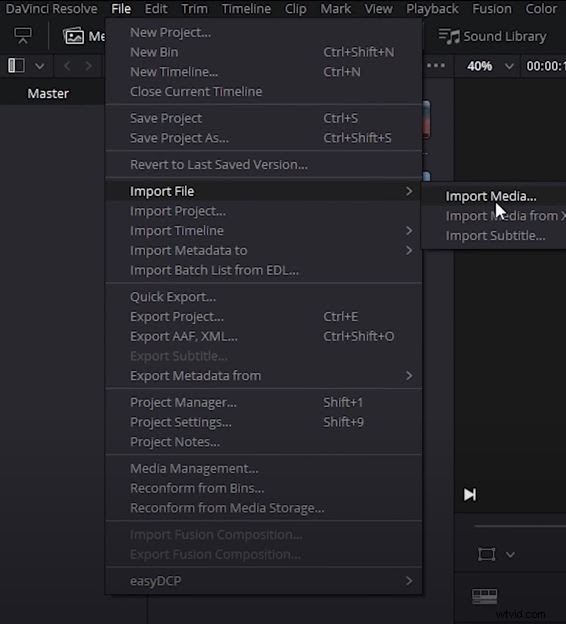
Task: Choose Close Current Timeline
Action: [x=263, y=92]
